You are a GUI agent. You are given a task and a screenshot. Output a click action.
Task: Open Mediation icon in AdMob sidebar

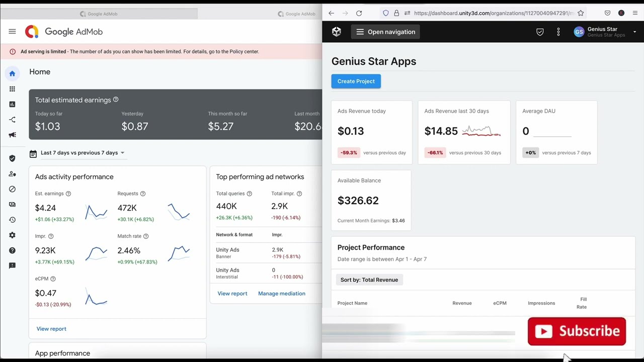coord(12,120)
